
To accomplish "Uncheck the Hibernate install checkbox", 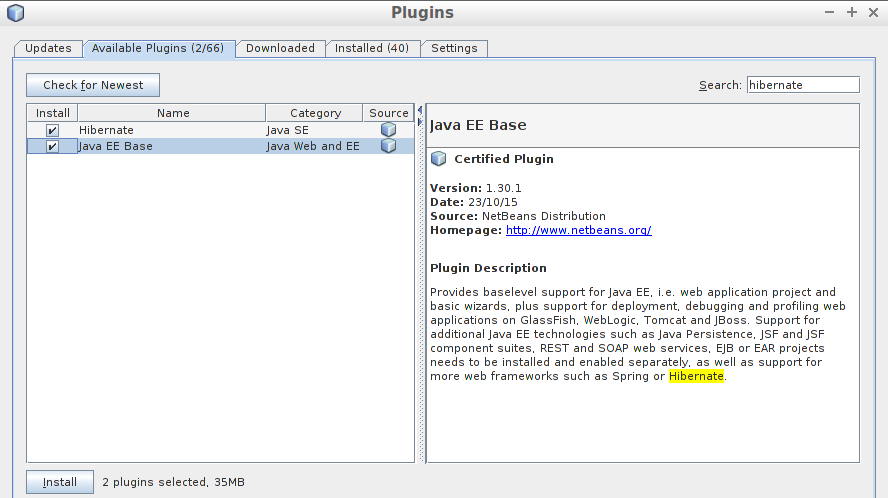I will point(52,130).
